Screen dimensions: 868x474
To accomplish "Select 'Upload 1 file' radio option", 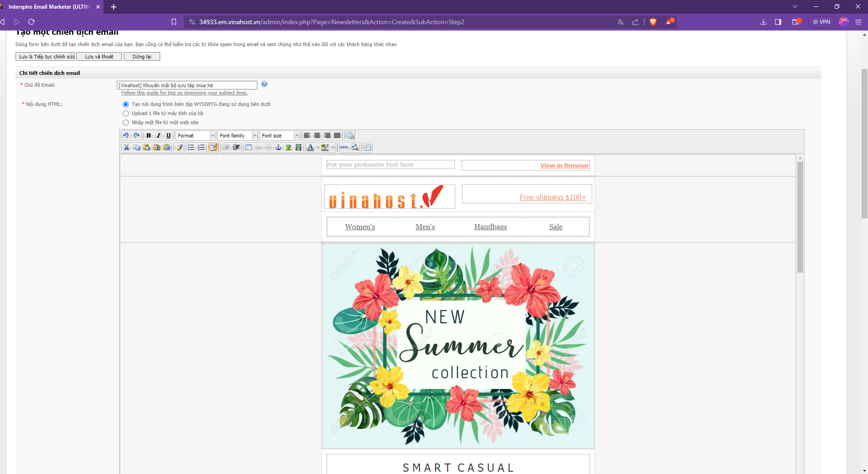I will coord(126,114).
